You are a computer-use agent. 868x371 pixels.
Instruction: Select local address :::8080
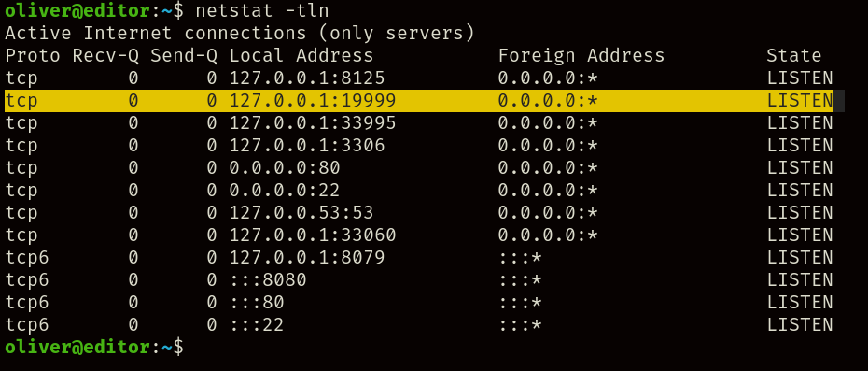pos(268,280)
